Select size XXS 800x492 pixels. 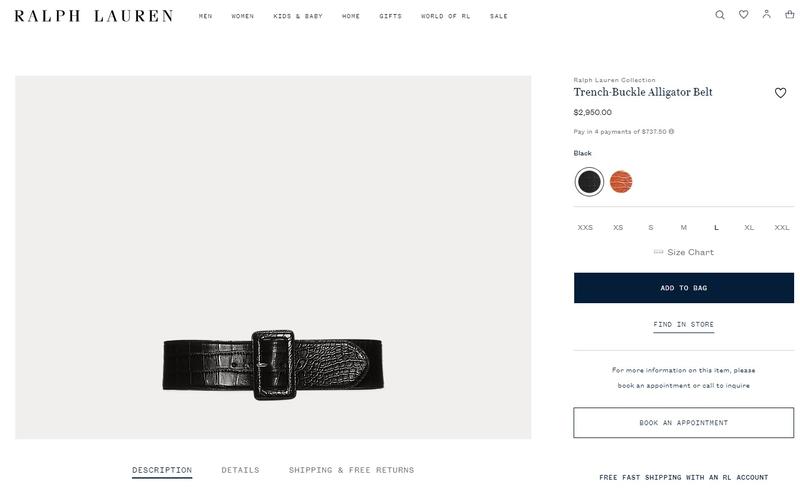(x=585, y=228)
